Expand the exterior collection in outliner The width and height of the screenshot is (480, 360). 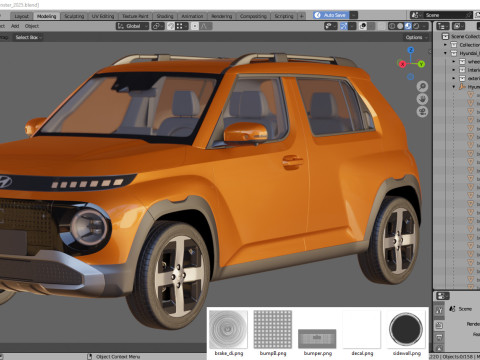tap(453, 78)
